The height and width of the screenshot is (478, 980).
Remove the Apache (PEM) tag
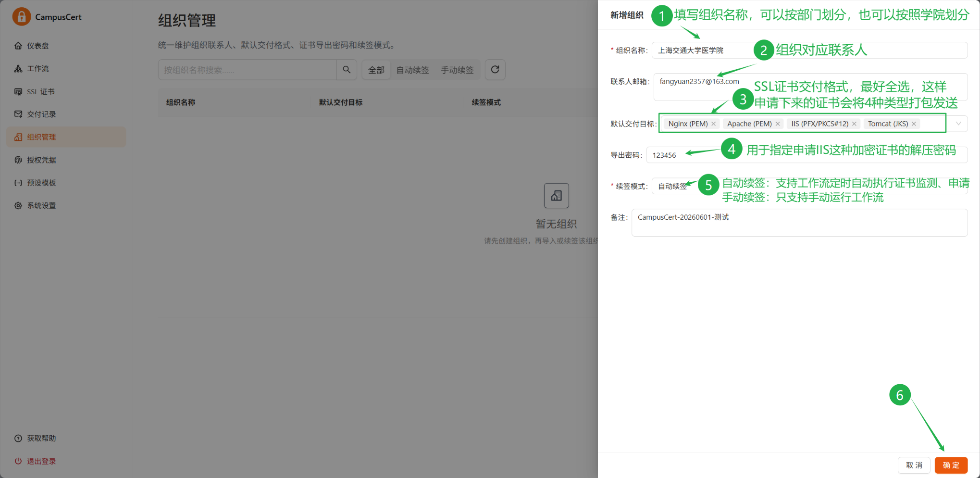(x=778, y=124)
